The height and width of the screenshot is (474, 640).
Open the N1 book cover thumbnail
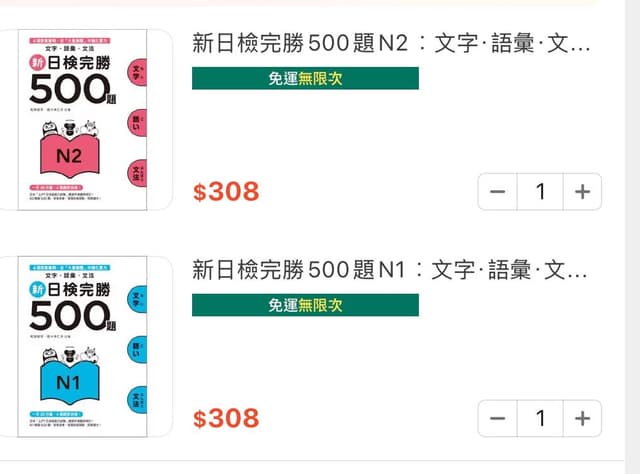coord(82,345)
